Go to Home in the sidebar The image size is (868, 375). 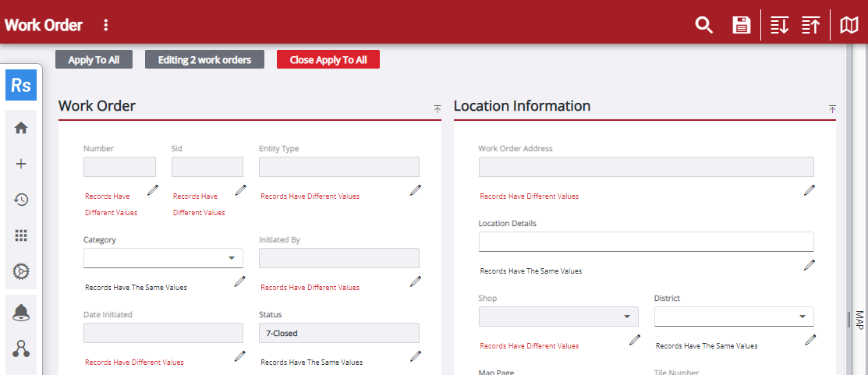point(22,128)
